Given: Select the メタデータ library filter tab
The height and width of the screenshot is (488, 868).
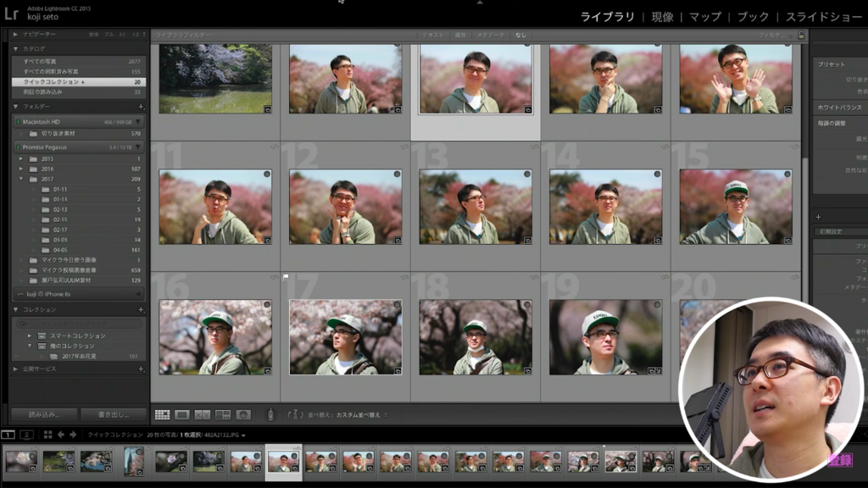Looking at the screenshot, I should click(x=491, y=35).
